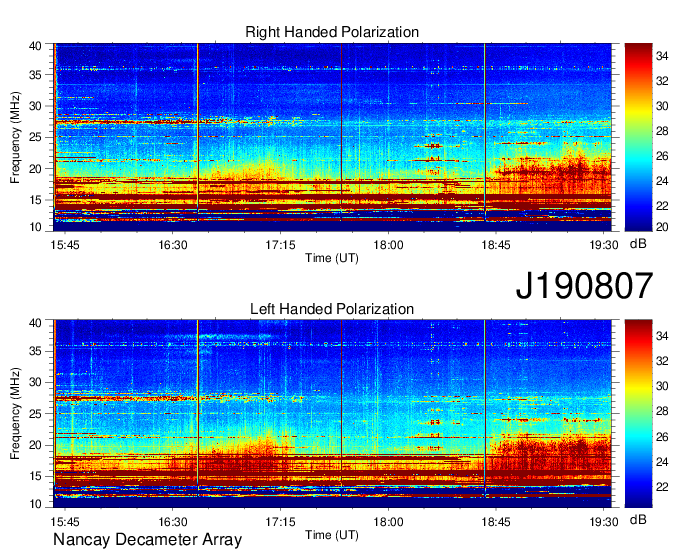Click the Right Handed plot's "Frequency (MHz)" axis label
The width and height of the screenshot is (680, 552).
[x=16, y=137]
